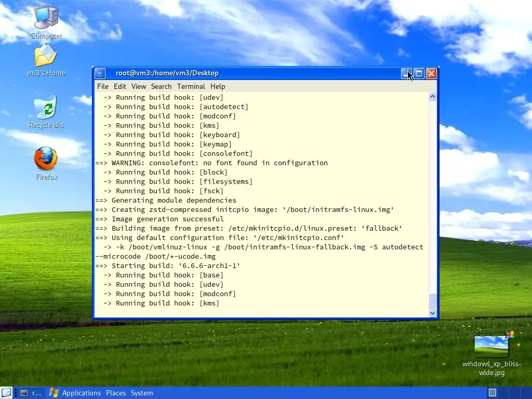Open the Search menu
This screenshot has height=399, width=532.
(161, 87)
